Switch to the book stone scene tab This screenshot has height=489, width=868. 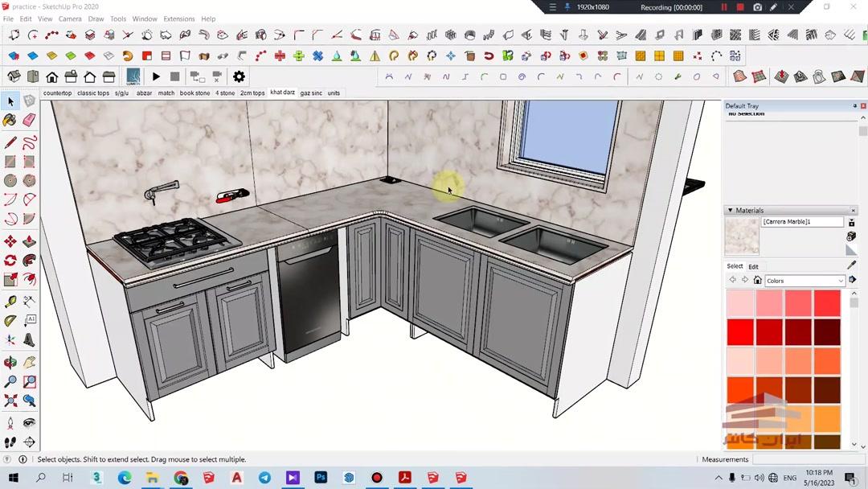(x=194, y=93)
